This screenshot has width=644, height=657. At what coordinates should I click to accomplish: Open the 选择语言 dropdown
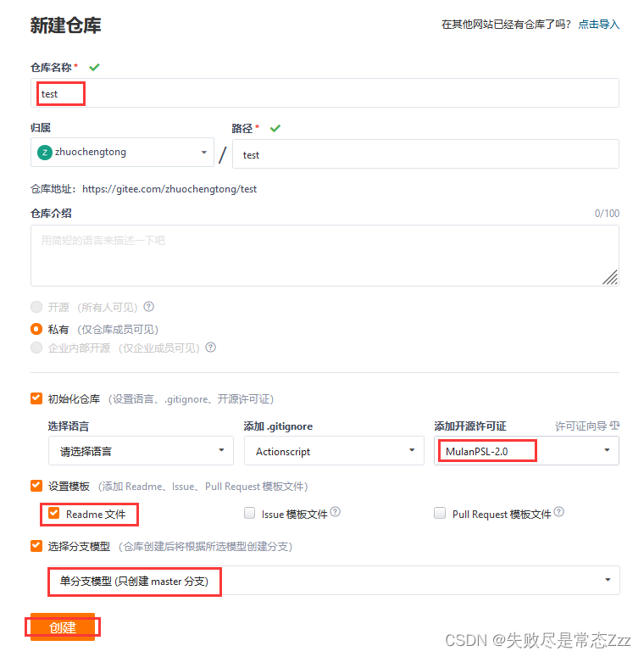[141, 451]
